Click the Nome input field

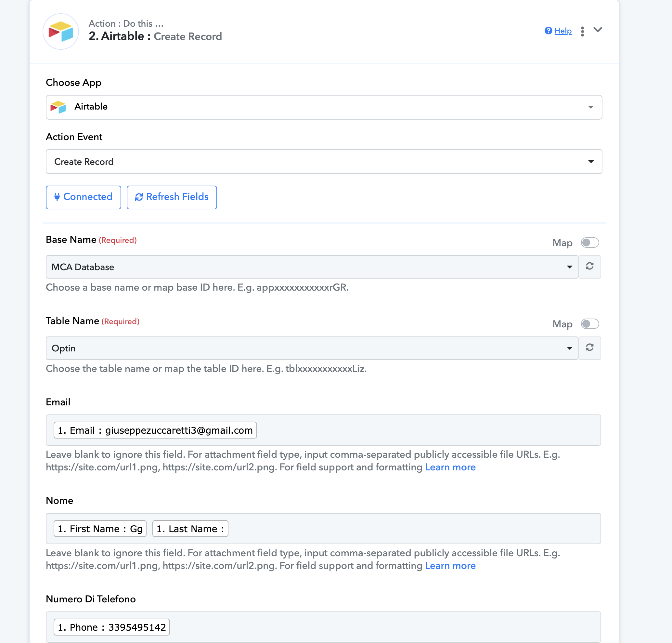pos(323,528)
